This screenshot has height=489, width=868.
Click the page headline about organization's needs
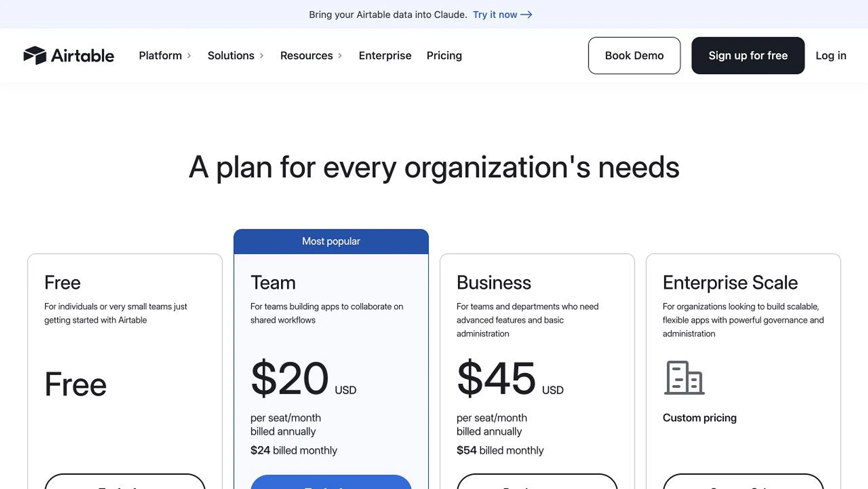point(434,167)
